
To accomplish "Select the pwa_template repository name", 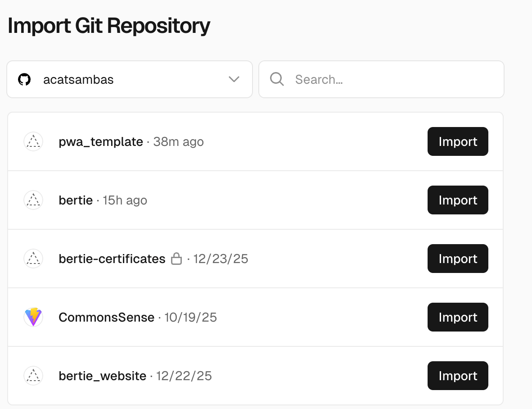I will click(x=101, y=142).
